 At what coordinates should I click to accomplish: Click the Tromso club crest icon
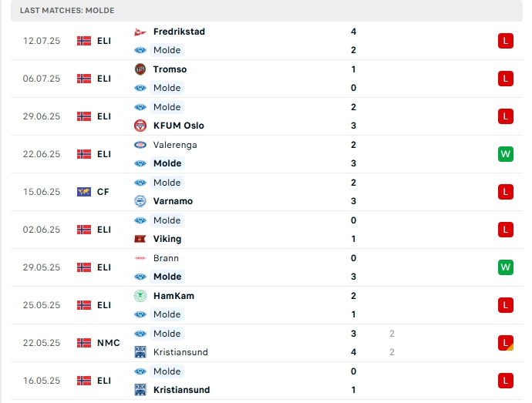tap(140, 69)
